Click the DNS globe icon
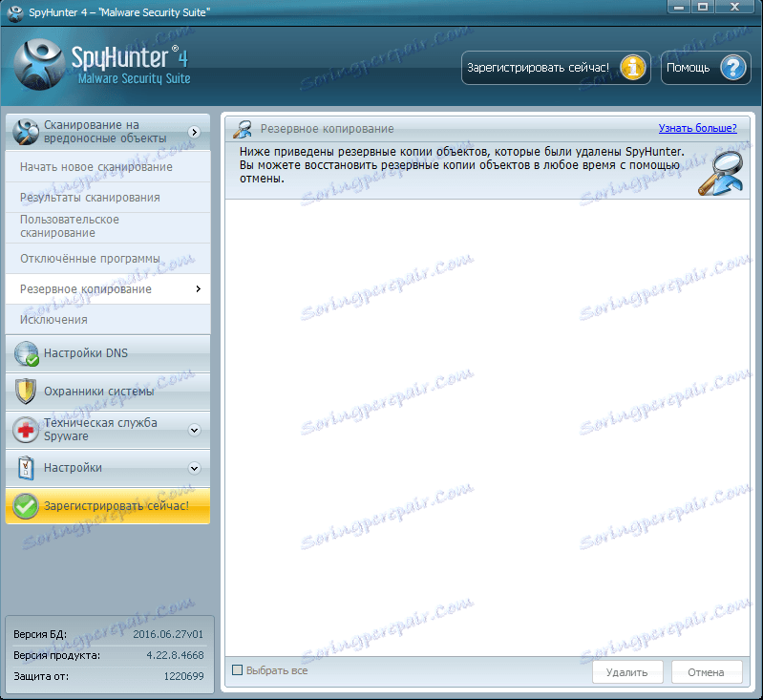The image size is (763, 700). (x=27, y=353)
